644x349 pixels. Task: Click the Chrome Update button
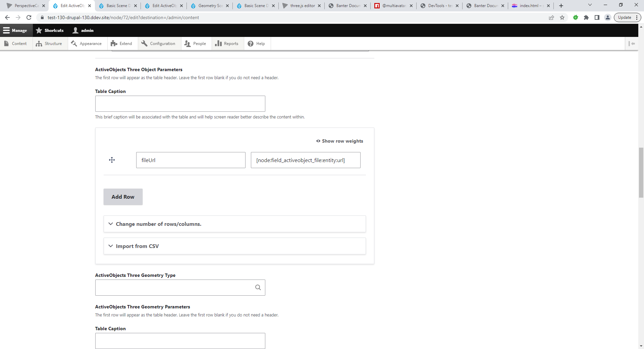[625, 17]
